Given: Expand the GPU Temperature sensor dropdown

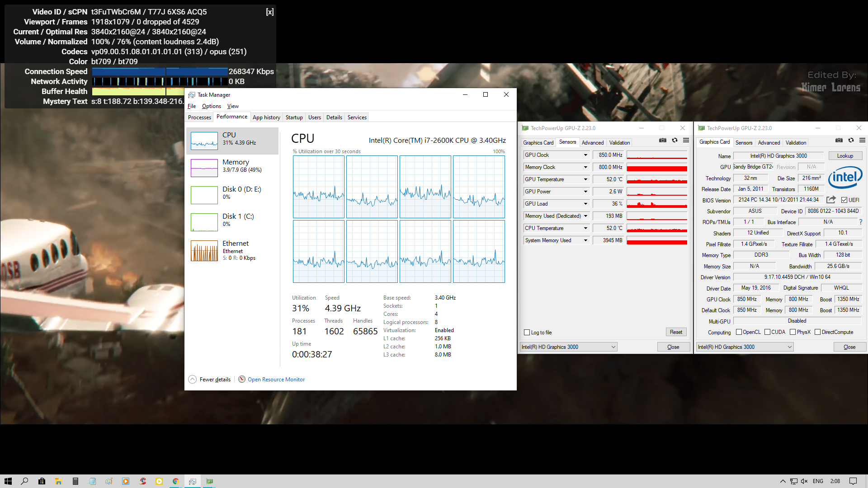Looking at the screenshot, I should click(x=585, y=179).
